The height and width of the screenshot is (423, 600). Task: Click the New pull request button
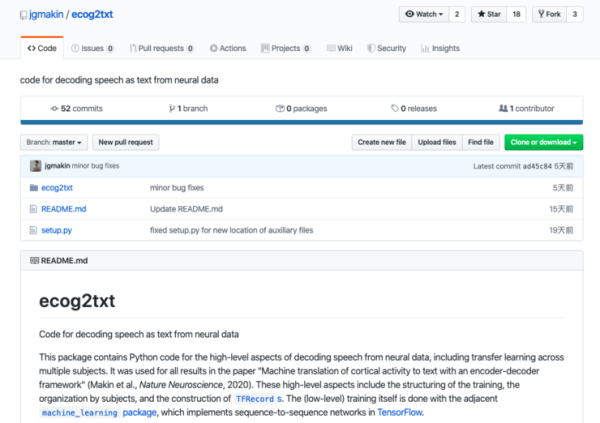[126, 143]
